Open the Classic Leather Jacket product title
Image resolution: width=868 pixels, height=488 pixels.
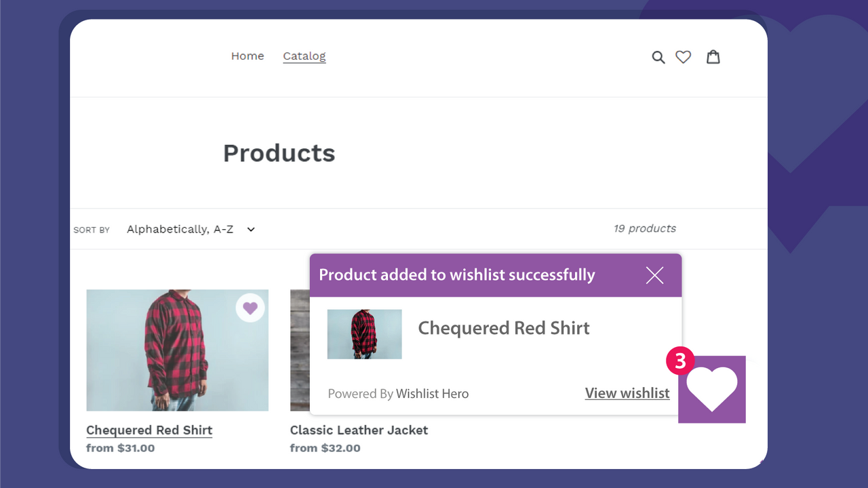click(x=359, y=430)
